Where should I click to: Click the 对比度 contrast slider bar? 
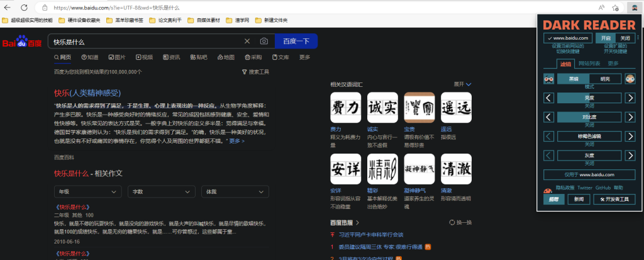[589, 117]
